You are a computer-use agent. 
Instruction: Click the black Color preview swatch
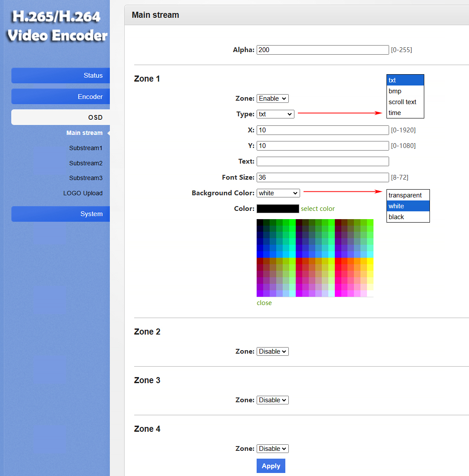click(277, 209)
